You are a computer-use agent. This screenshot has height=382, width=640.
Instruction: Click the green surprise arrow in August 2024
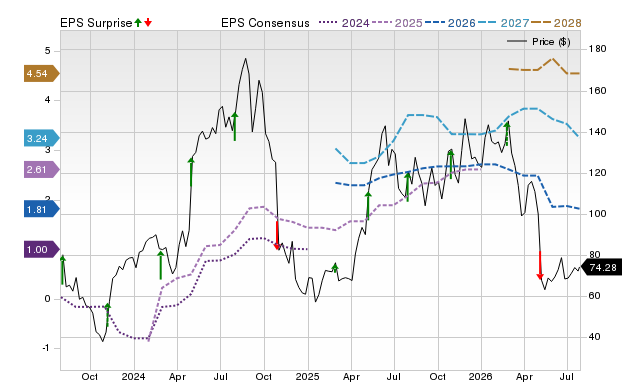coord(235,127)
